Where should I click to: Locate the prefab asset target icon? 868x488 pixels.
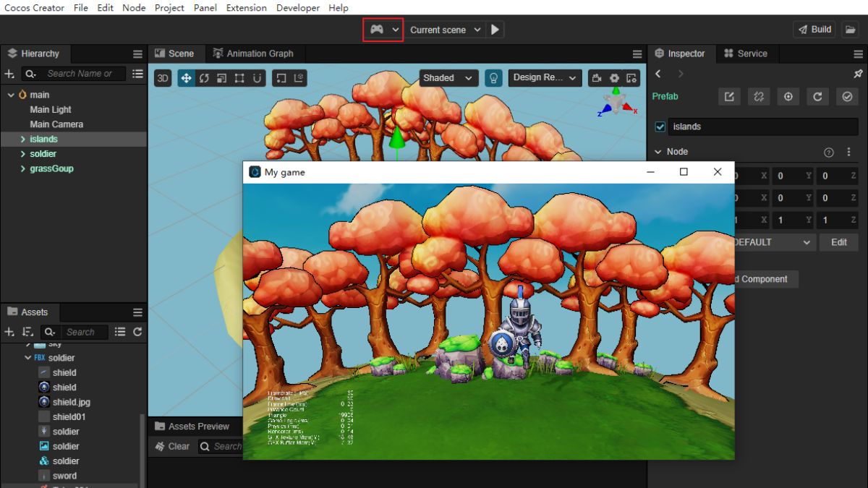pos(788,97)
